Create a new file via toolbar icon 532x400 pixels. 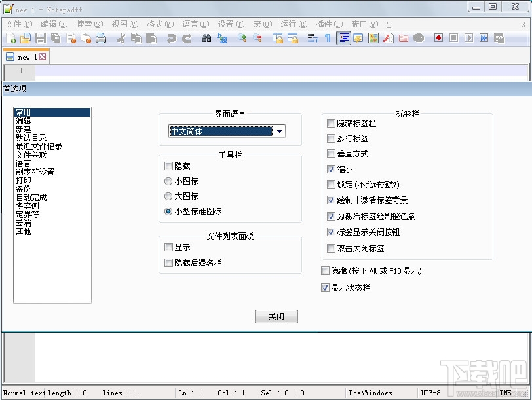(x=11, y=38)
